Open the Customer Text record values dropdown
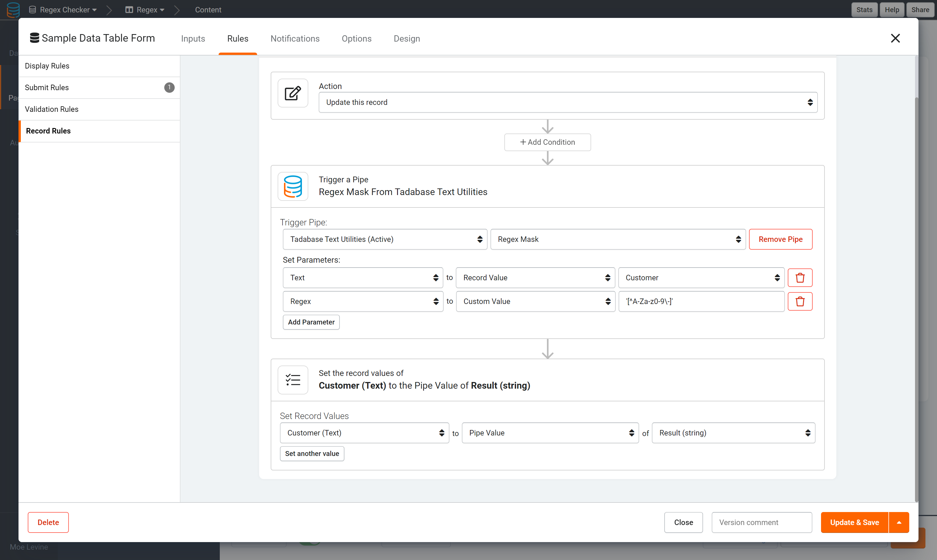The height and width of the screenshot is (560, 937). coord(364,433)
